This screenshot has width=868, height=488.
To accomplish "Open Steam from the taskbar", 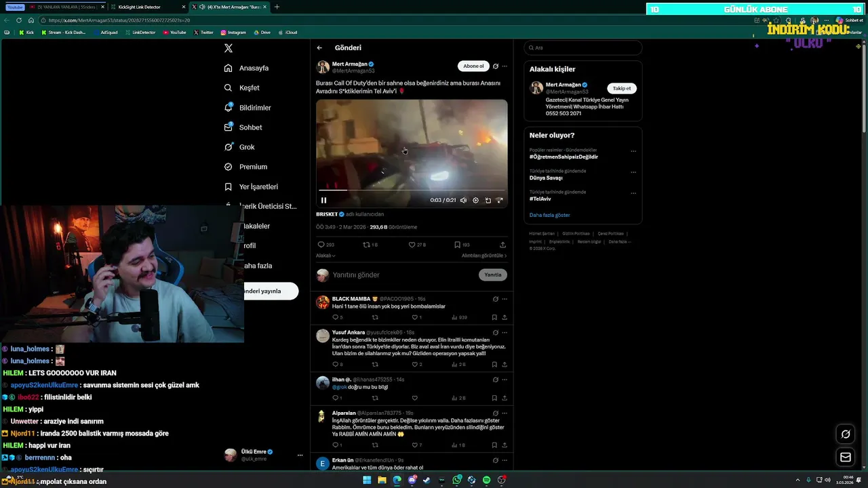I will pyautogui.click(x=427, y=480).
